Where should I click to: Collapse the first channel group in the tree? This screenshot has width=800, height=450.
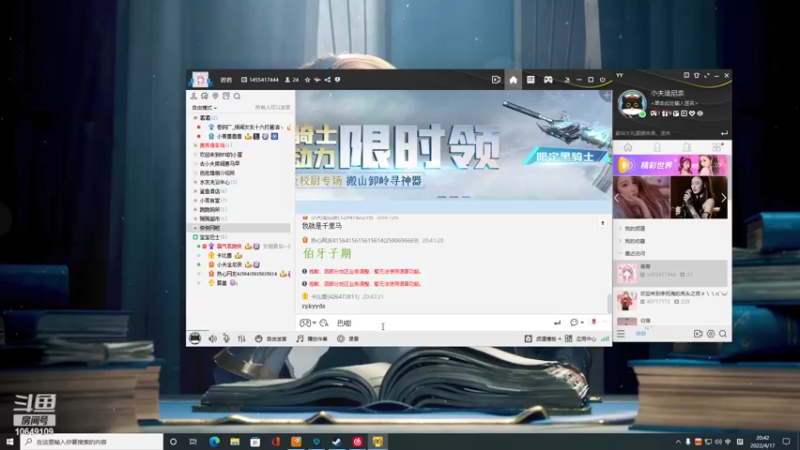(195, 118)
